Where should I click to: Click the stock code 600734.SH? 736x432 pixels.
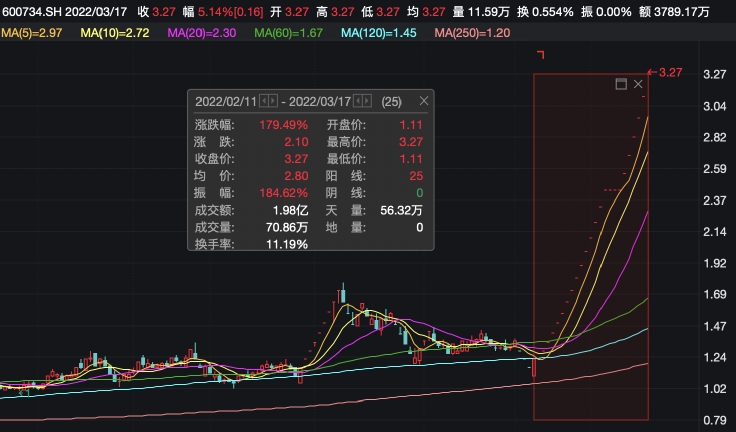click(32, 12)
